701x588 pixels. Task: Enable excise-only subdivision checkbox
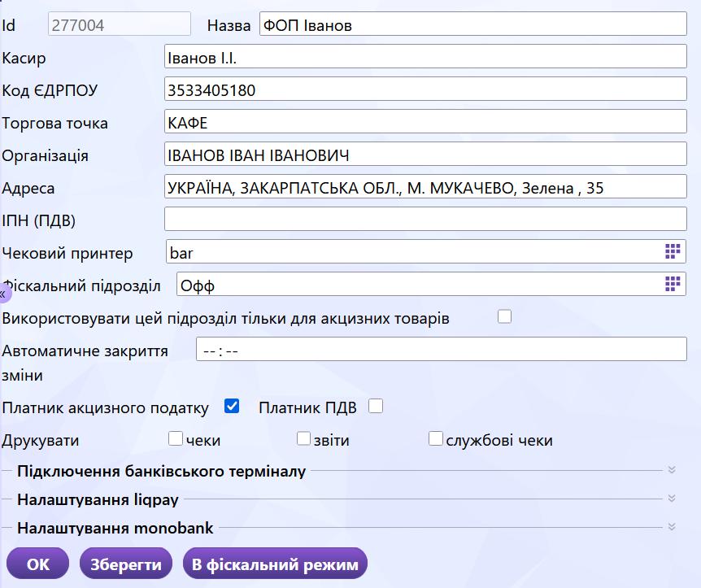(504, 316)
